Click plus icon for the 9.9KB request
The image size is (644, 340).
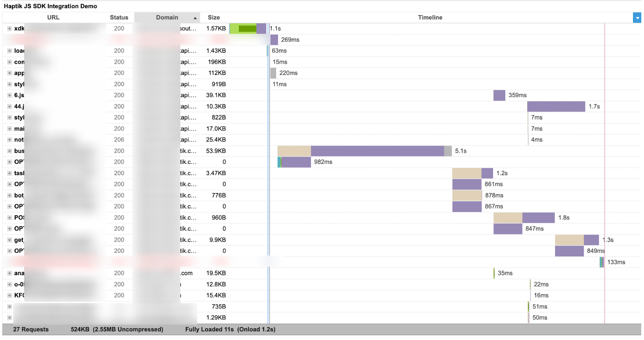(9, 240)
